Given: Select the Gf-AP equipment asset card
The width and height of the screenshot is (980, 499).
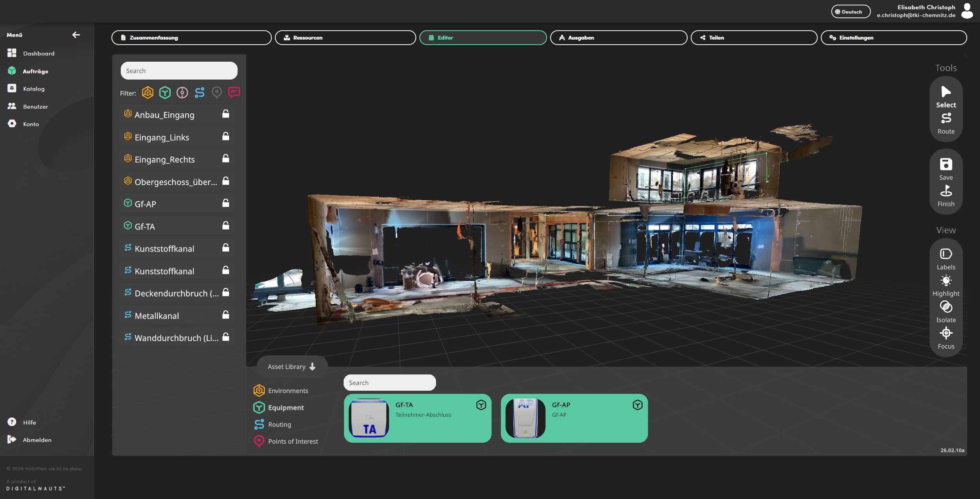Looking at the screenshot, I should point(574,418).
